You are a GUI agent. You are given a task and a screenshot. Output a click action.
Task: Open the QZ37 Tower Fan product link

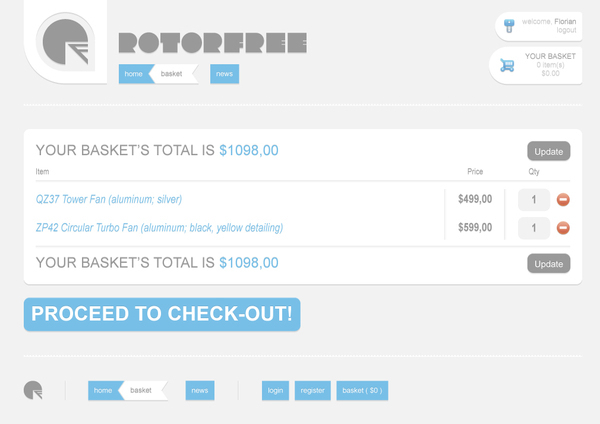point(109,199)
